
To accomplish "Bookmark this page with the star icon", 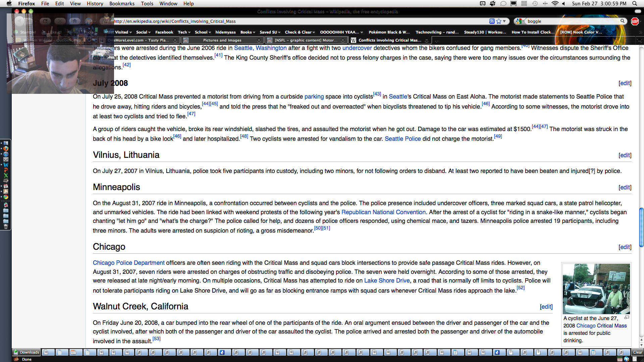I will (499, 21).
